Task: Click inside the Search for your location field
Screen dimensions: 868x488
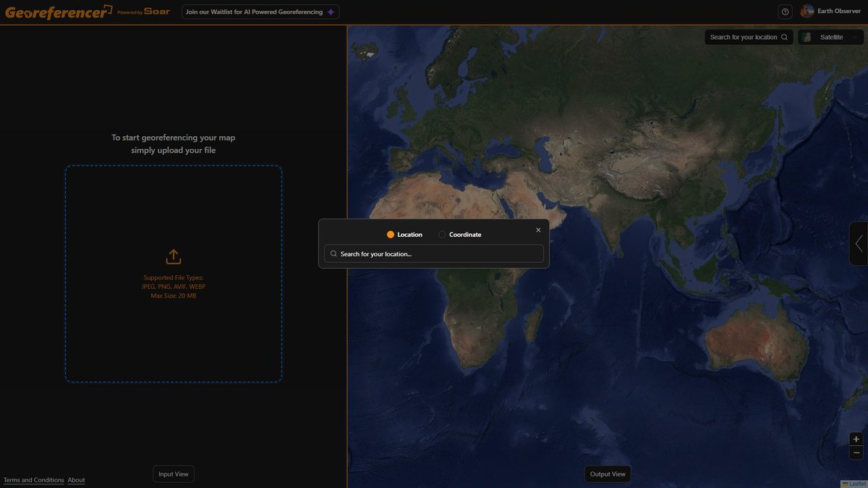Action: pyautogui.click(x=433, y=253)
